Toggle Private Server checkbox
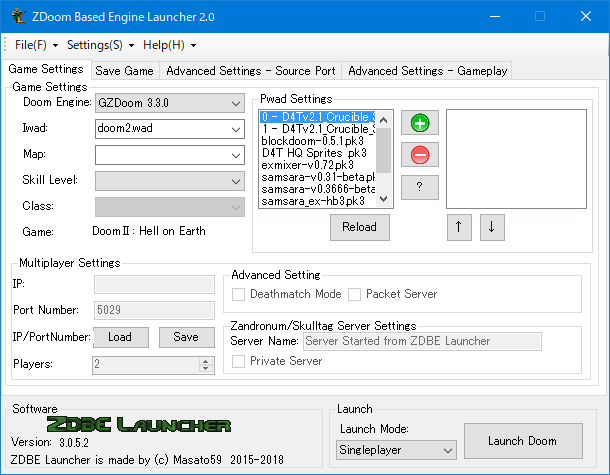This screenshot has width=610, height=475. 238,361
